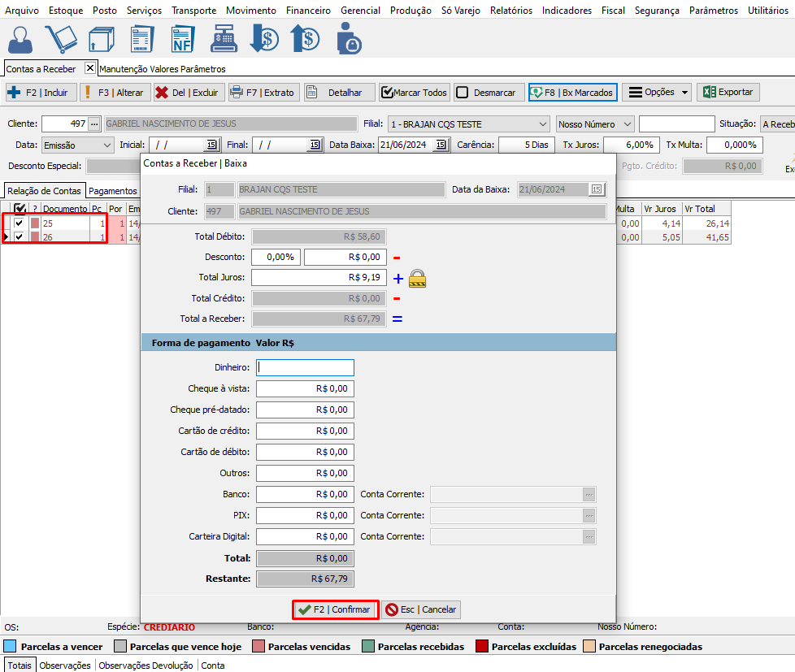Switch to Manutenção Valores Parâmetros tab
Viewport: 795px width, 672px height.
(163, 69)
